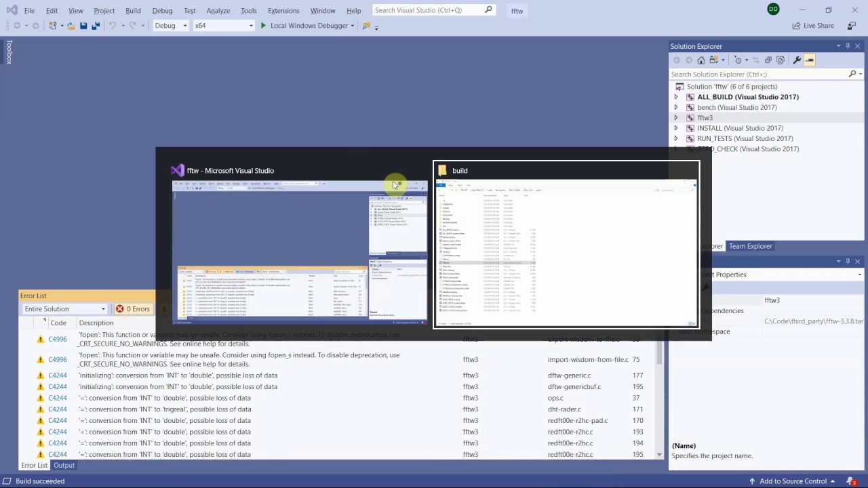The height and width of the screenshot is (488, 868).
Task: Click the warning icon on dftw-generic.c row
Action: 40,375
